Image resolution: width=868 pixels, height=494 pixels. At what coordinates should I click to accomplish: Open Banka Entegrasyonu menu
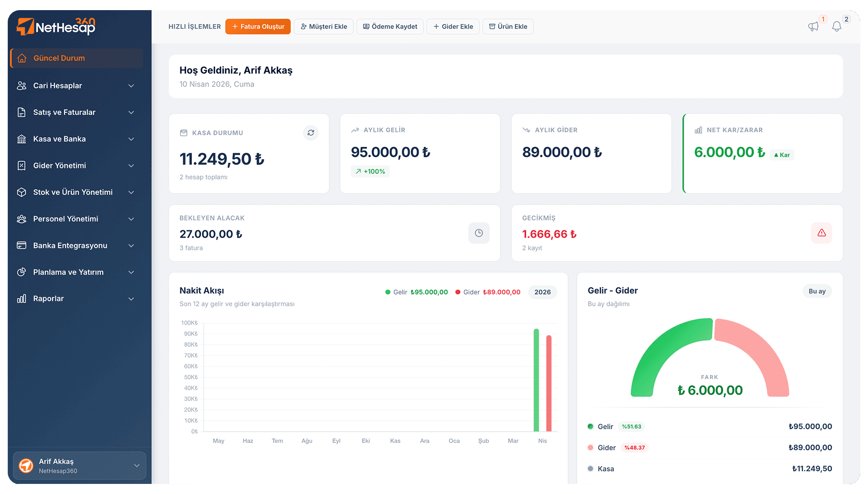pos(77,245)
